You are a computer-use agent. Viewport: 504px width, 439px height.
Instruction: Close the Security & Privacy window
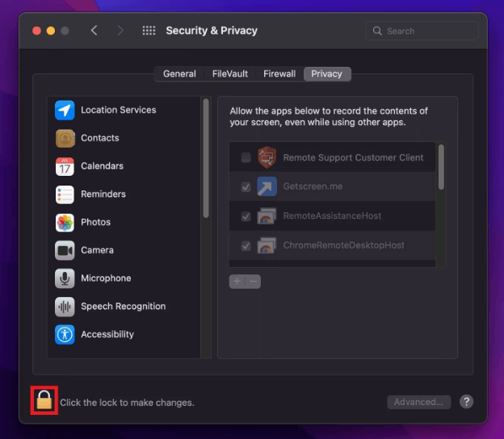(x=36, y=31)
